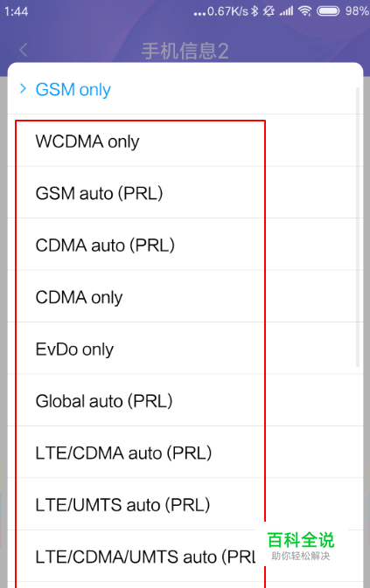Tap the Wi-Fi status icon
The image size is (370, 588).
[304, 11]
